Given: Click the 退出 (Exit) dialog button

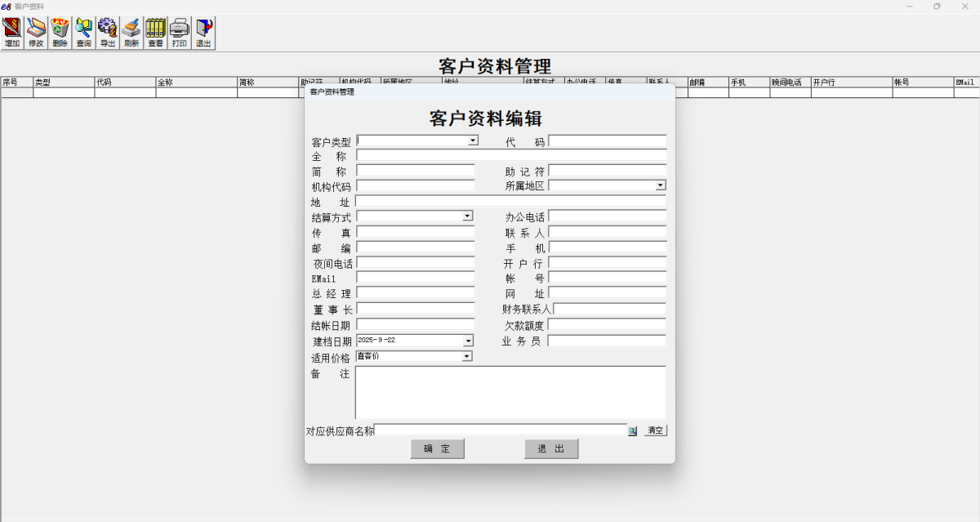Looking at the screenshot, I should 551,448.
